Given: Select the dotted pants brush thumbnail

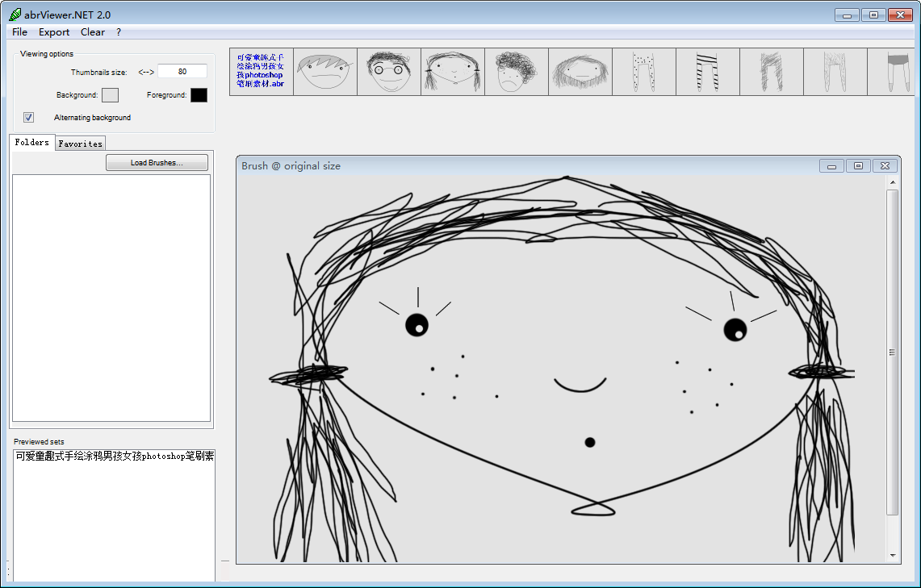Looking at the screenshot, I should point(644,72).
